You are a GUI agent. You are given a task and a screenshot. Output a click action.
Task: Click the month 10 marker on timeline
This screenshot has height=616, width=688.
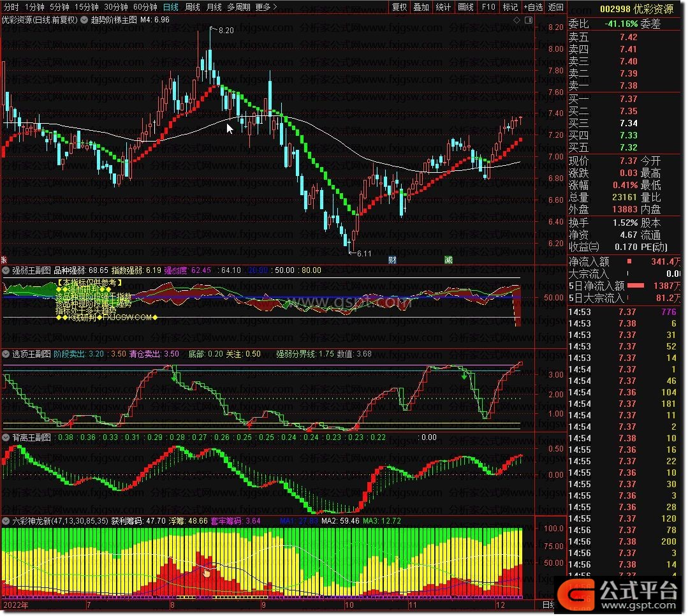[x=349, y=605]
